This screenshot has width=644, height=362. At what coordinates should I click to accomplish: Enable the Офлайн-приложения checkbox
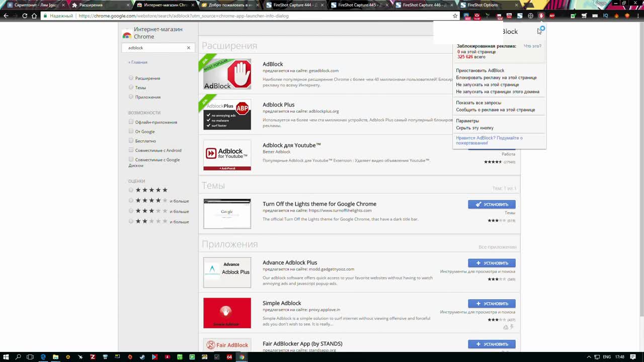(131, 122)
